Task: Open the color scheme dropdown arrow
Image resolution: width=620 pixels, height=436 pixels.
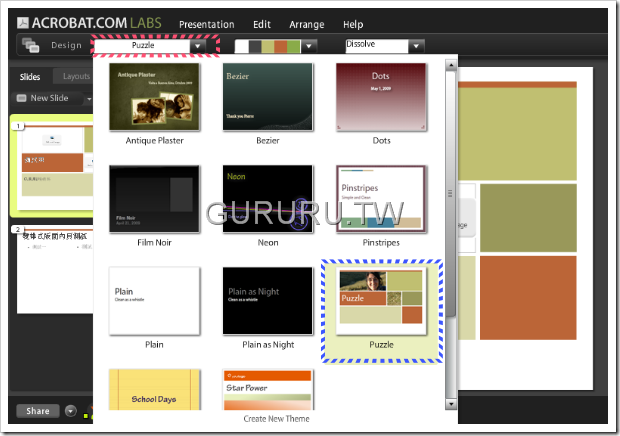Action: coord(309,46)
